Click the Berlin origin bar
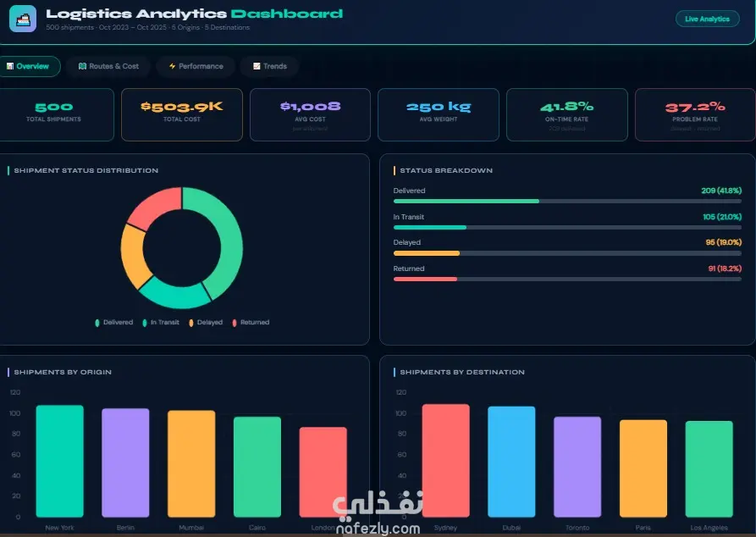The height and width of the screenshot is (537, 756). click(x=125, y=462)
